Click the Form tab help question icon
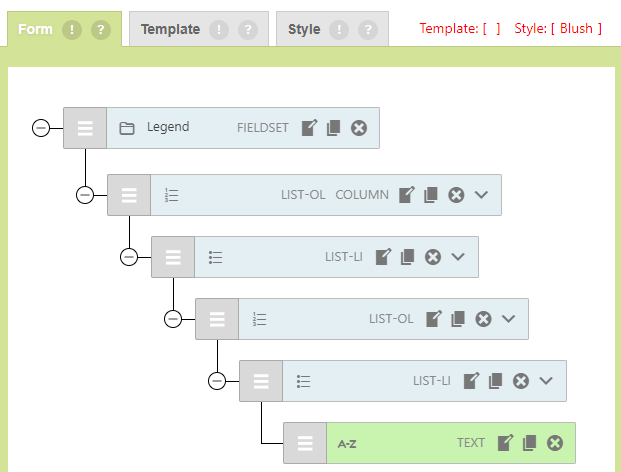This screenshot has height=472, width=621. [100, 30]
